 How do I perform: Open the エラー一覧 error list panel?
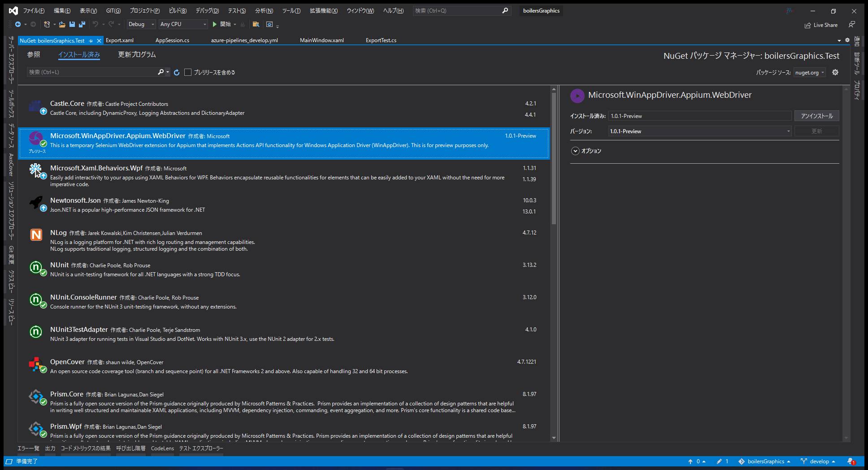click(x=28, y=448)
